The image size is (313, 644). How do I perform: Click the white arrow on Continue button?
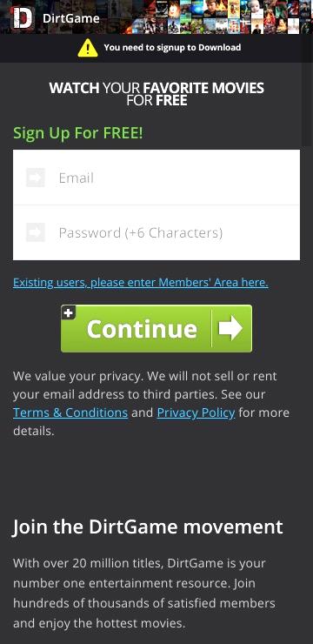(230, 328)
